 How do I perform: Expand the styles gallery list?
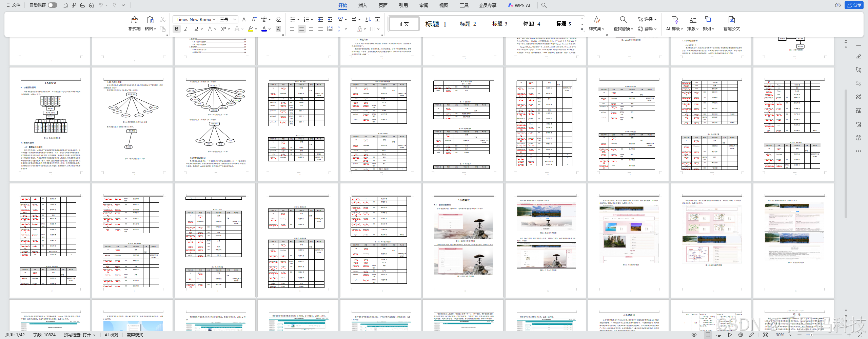(582, 29)
